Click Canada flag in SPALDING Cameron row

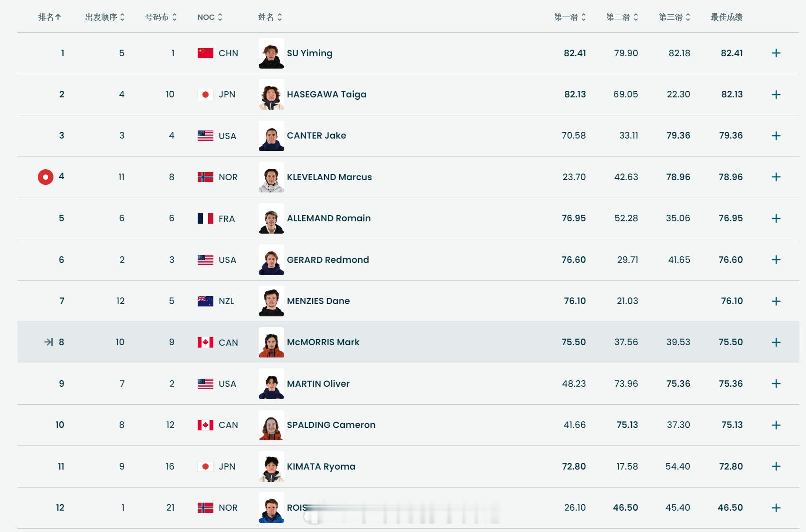tap(205, 425)
